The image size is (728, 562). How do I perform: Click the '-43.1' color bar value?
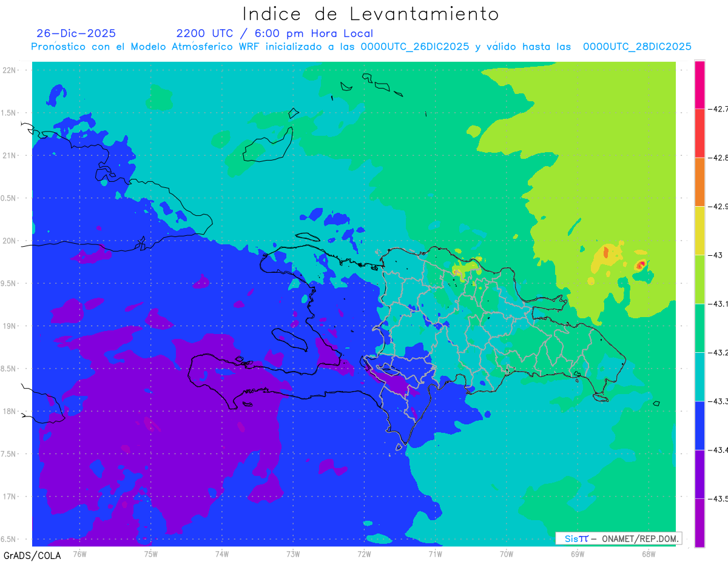click(x=718, y=304)
